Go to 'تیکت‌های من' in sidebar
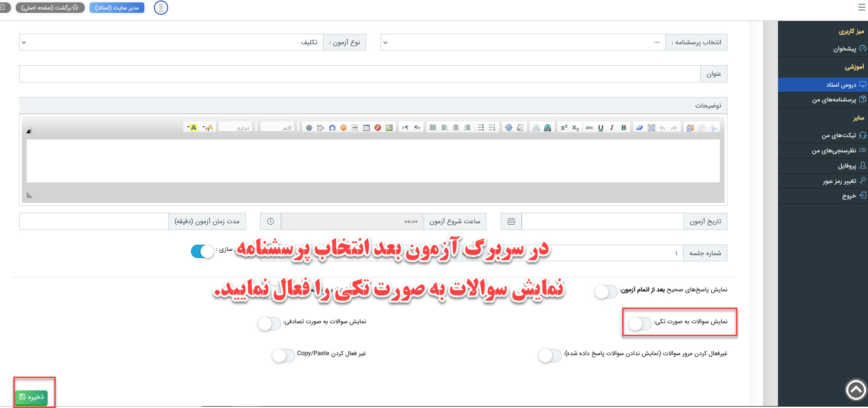Screen dimensions: 868x408 [838, 136]
